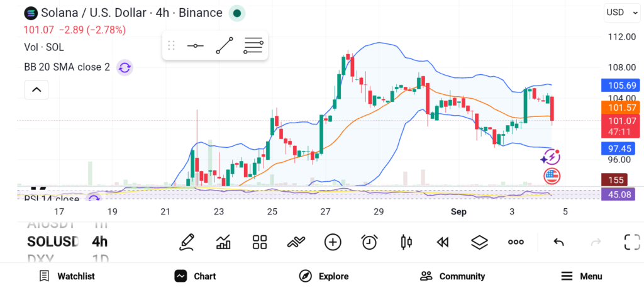Screen dimensions: 644x290
Task: Open the four-squares layout icon
Action: tap(260, 242)
